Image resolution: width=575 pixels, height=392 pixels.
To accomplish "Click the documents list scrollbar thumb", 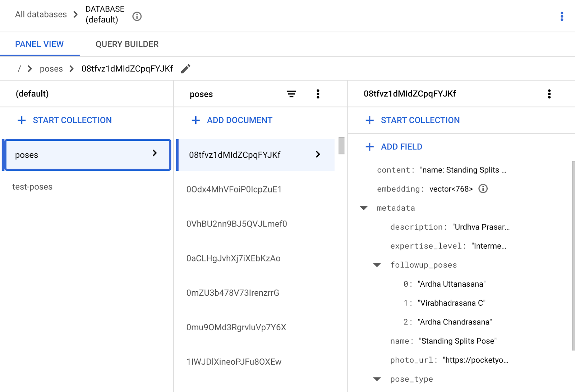I will coord(341,146).
